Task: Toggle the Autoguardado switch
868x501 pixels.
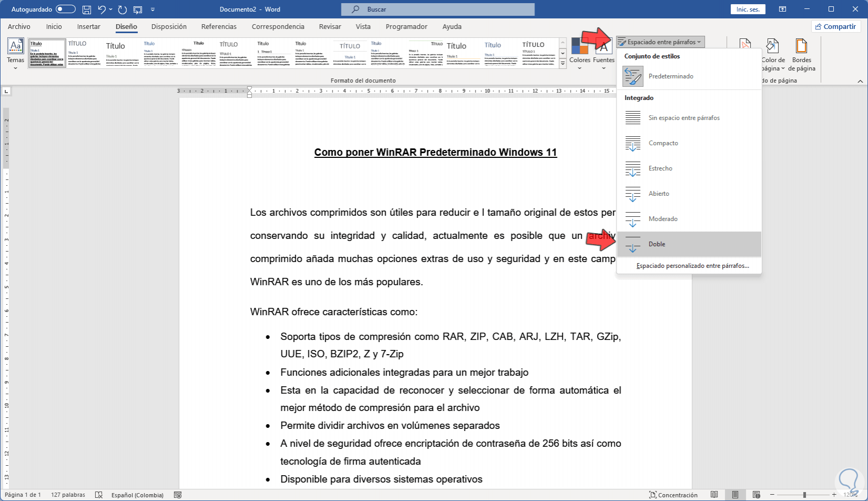Action: (x=65, y=9)
